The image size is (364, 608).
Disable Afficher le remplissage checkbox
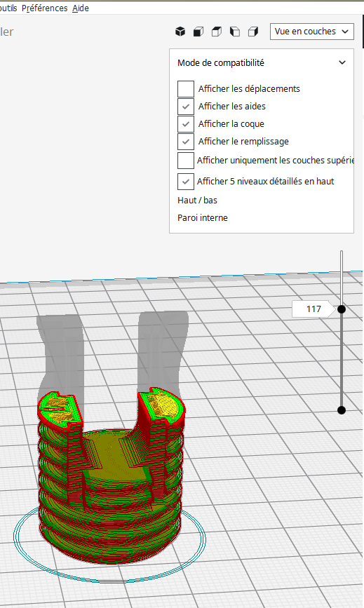click(x=186, y=142)
